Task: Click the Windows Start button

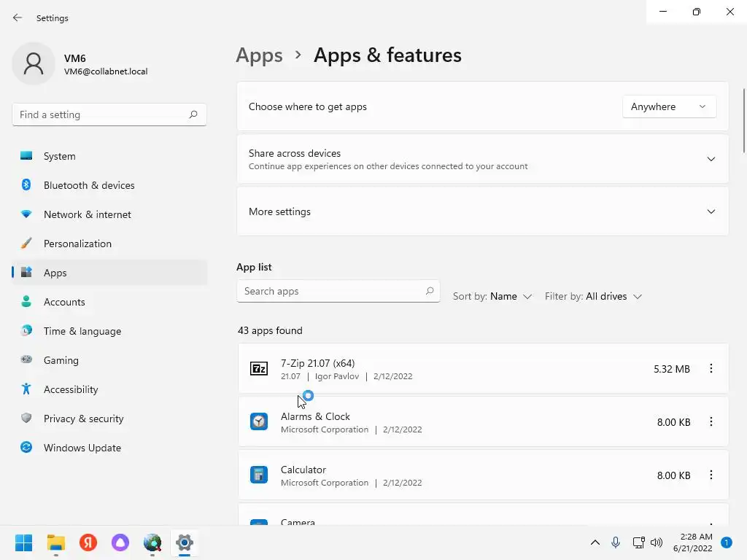Action: tap(24, 542)
